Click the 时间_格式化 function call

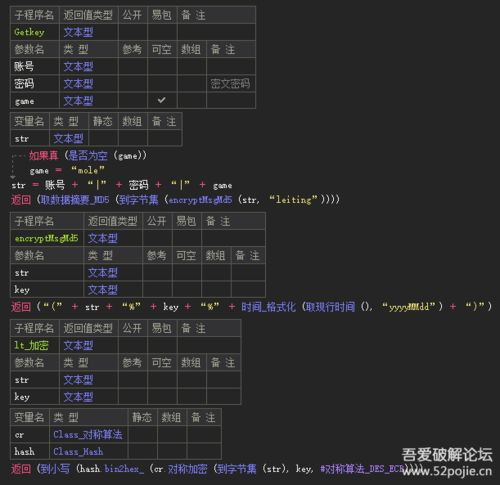pyautogui.click(x=268, y=307)
